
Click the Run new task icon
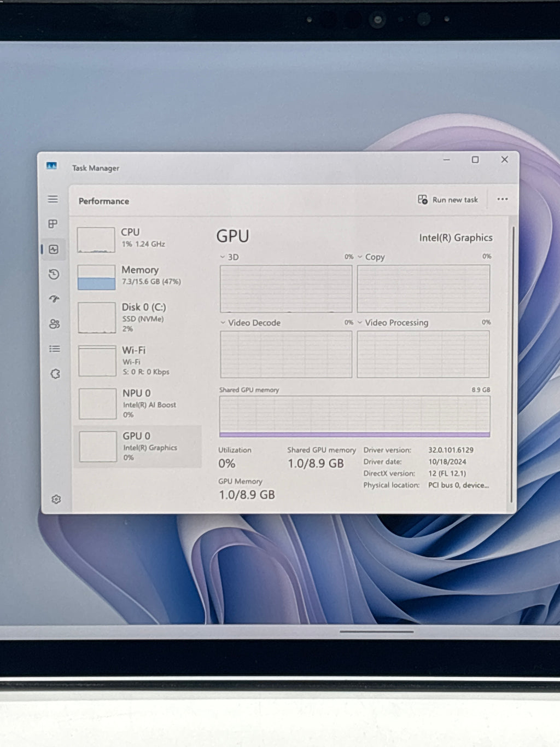click(x=423, y=200)
